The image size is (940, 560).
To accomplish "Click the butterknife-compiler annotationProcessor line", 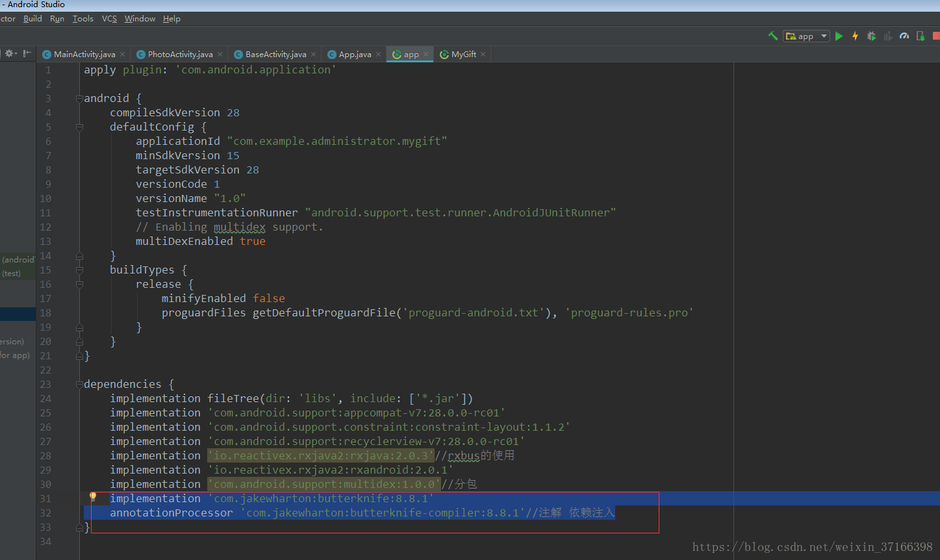I will pos(362,513).
